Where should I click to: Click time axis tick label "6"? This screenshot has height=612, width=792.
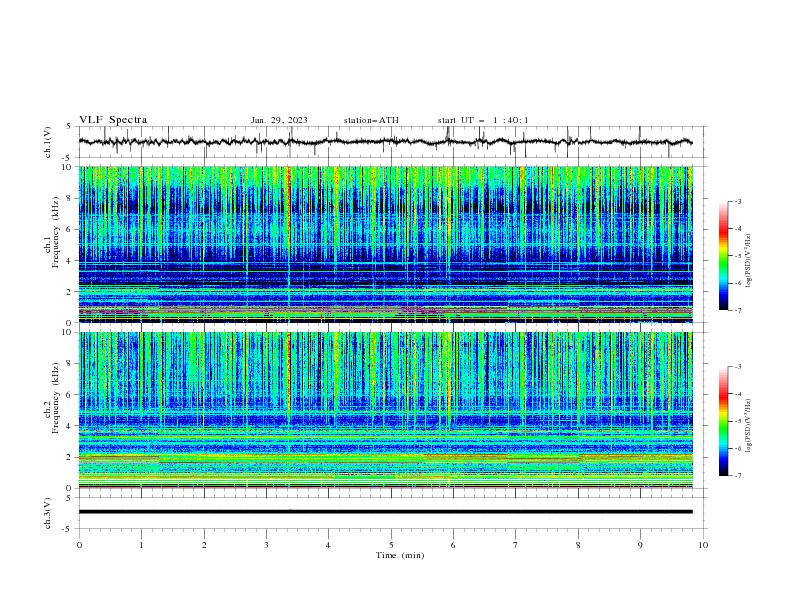pyautogui.click(x=453, y=545)
